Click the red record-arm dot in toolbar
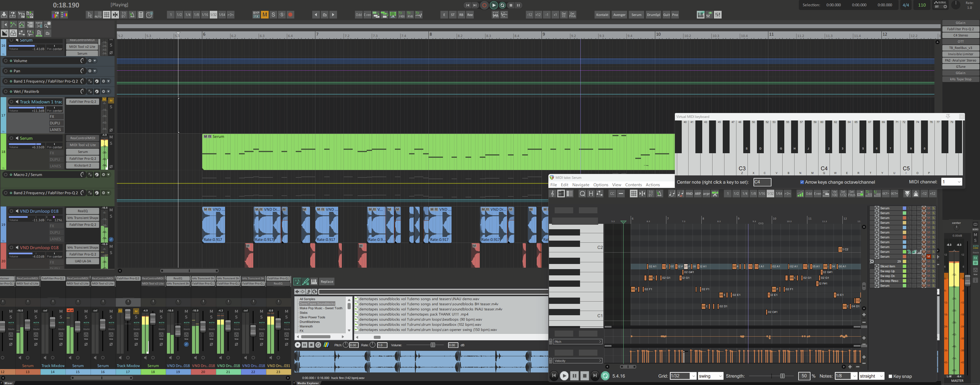Image resolution: width=980 pixels, height=385 pixels. pyautogui.click(x=290, y=15)
